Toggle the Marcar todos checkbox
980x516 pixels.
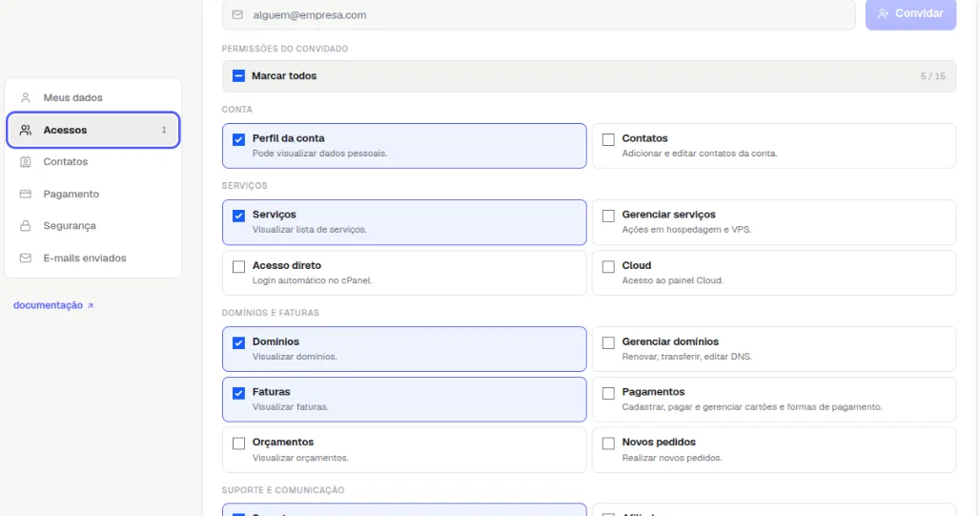pyautogui.click(x=238, y=75)
